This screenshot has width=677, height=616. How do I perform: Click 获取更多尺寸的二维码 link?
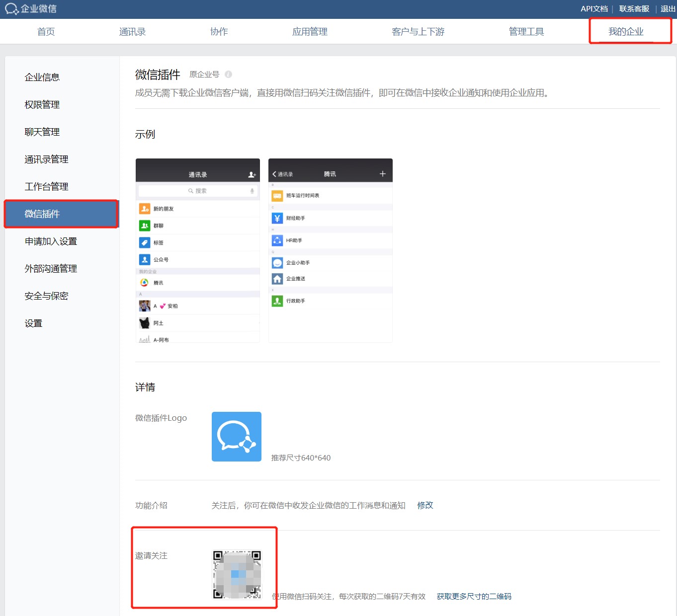pos(474,597)
